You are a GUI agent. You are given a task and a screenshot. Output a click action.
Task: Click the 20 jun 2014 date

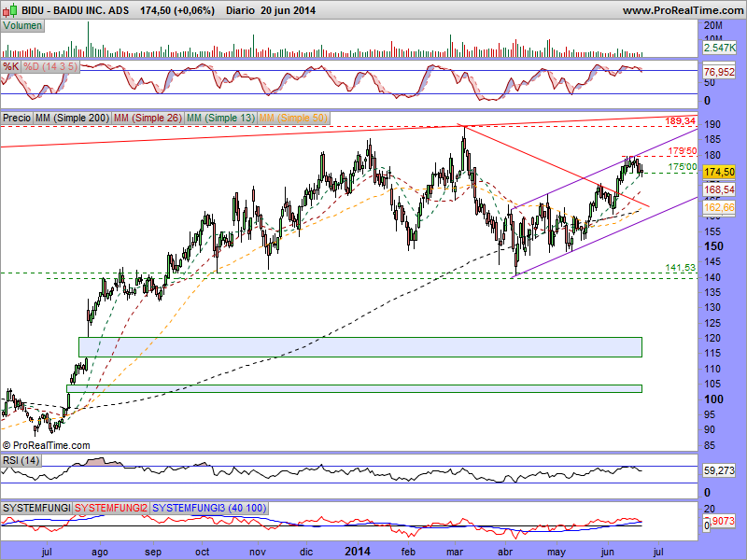pyautogui.click(x=289, y=10)
